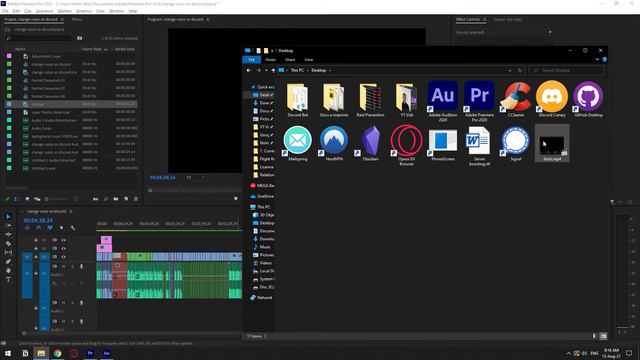
Task: Toggle Linked Selection in timeline
Action: tap(50, 228)
